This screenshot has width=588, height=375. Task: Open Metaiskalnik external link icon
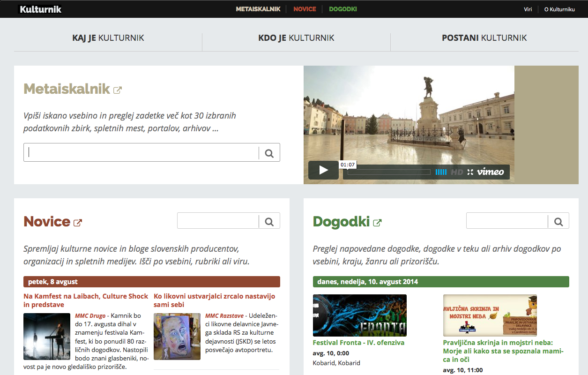pyautogui.click(x=118, y=90)
